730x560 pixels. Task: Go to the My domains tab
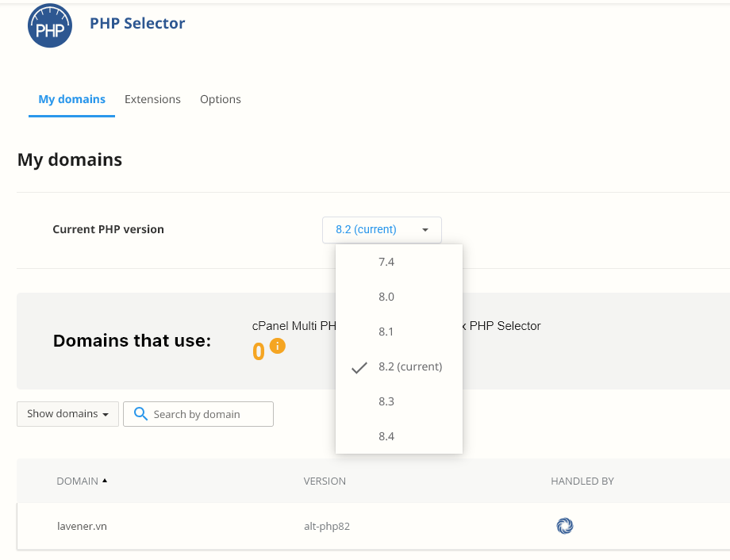point(71,99)
